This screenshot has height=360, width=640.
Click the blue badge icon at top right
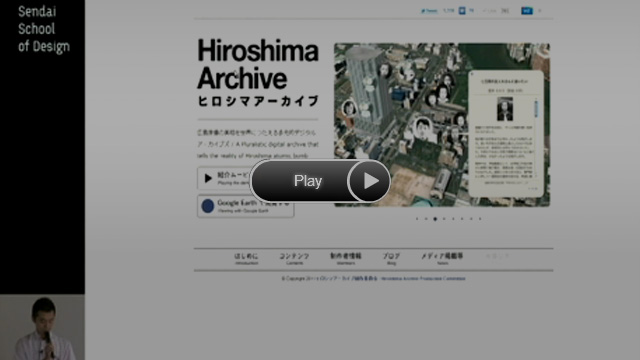click(527, 11)
